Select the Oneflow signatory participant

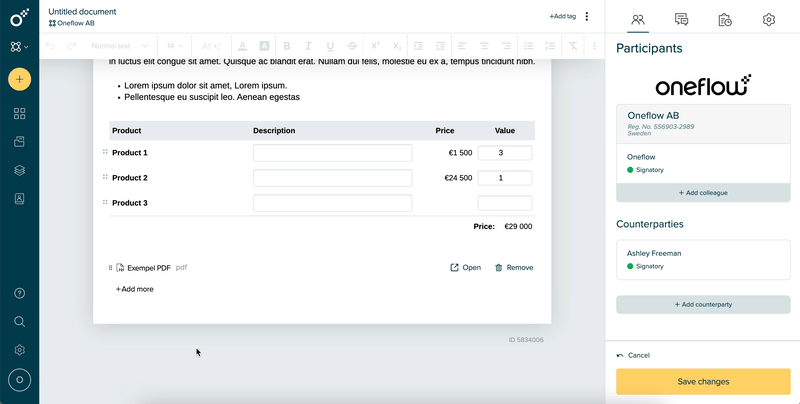tap(703, 163)
